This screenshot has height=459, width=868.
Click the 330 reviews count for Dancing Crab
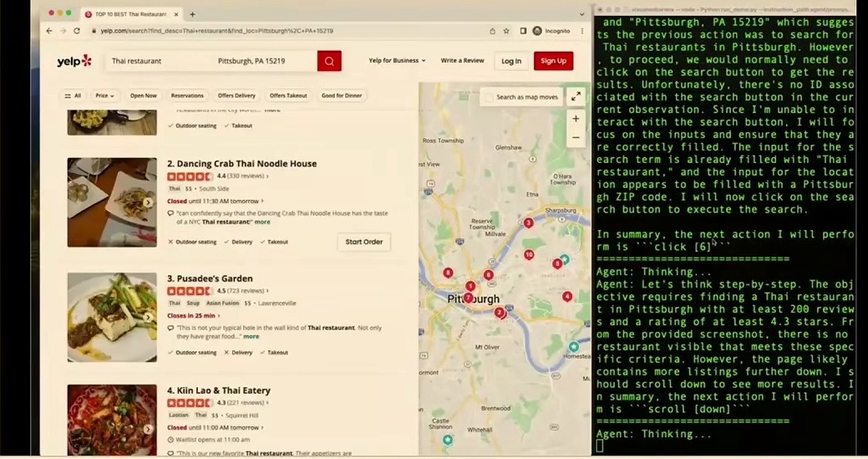tap(246, 176)
